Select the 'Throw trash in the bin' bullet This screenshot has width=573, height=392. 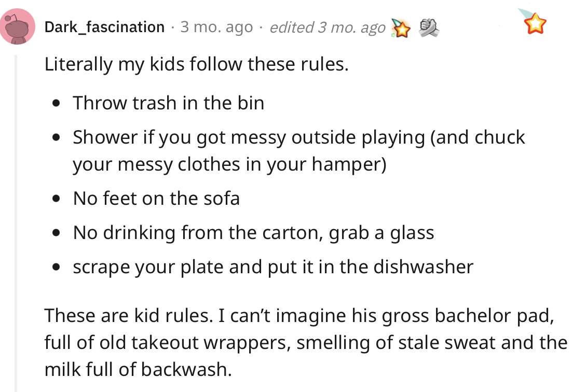click(169, 103)
